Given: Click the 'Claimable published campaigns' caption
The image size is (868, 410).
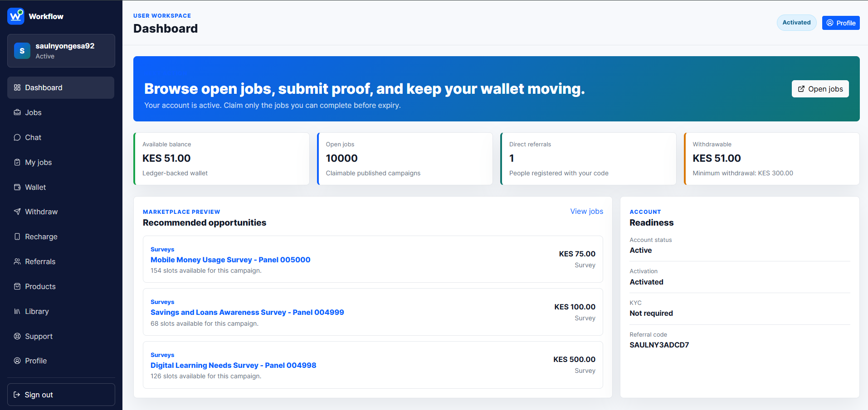Looking at the screenshot, I should pyautogui.click(x=373, y=173).
